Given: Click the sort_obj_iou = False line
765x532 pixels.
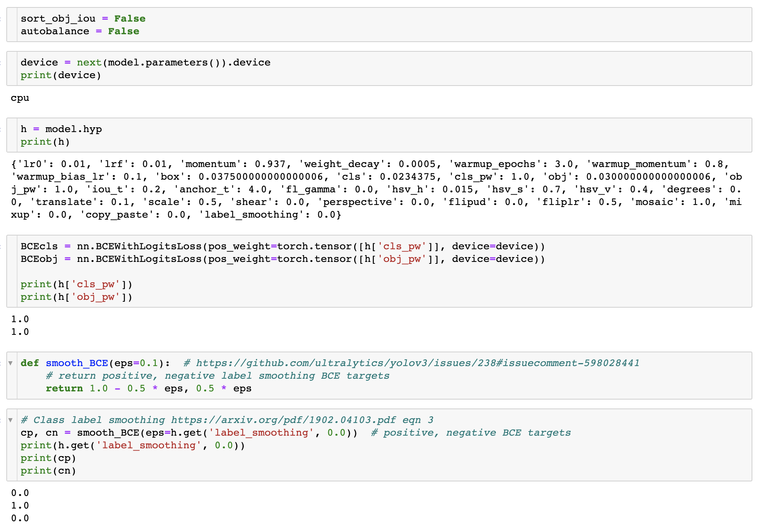Looking at the screenshot, I should pos(83,19).
